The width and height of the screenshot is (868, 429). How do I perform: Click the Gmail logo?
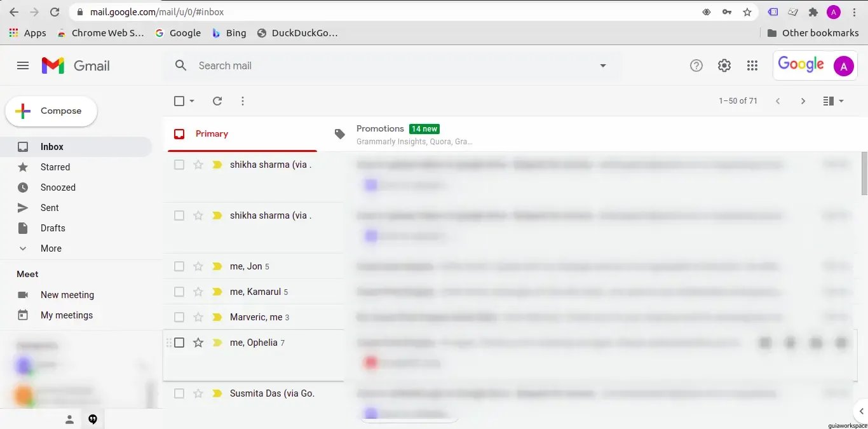[76, 65]
